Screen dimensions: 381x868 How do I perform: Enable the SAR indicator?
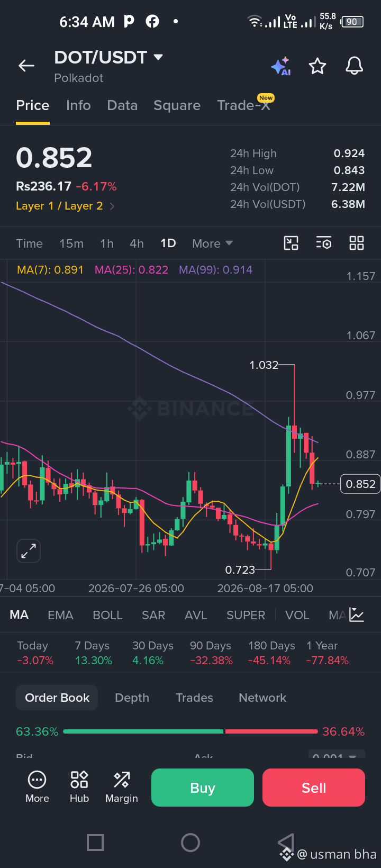[x=153, y=615]
